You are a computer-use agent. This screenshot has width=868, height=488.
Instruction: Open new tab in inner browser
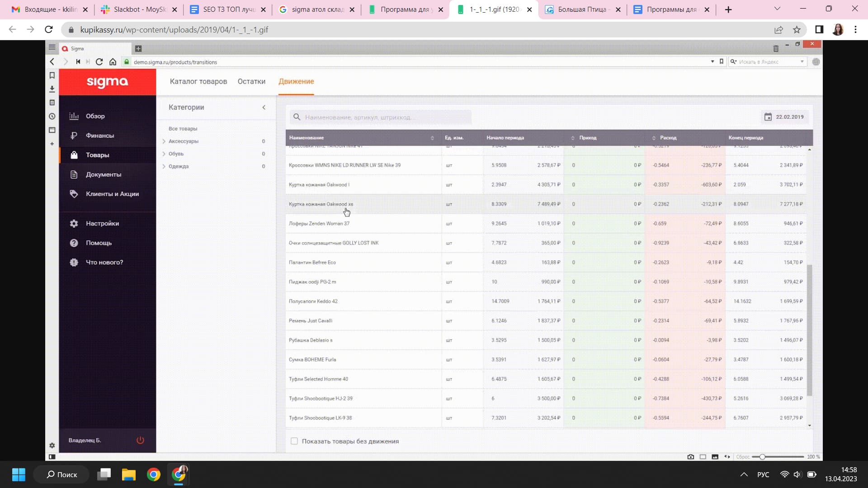[x=138, y=48]
